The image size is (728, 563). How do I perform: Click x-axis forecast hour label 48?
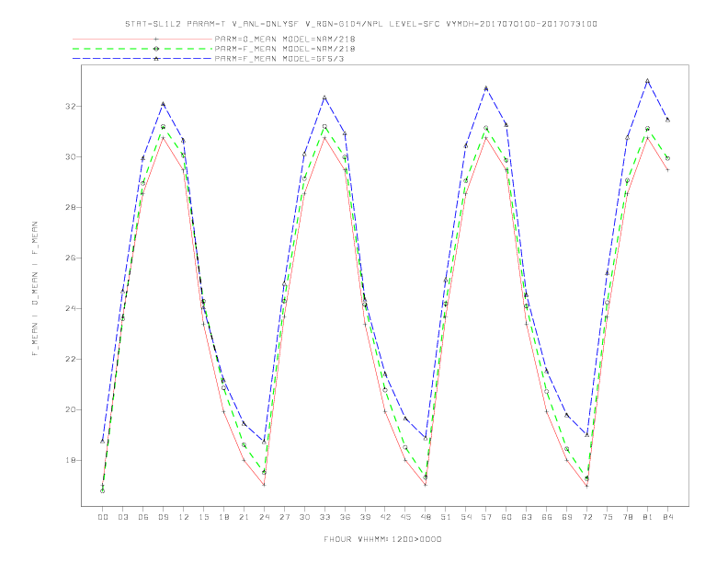426,517
